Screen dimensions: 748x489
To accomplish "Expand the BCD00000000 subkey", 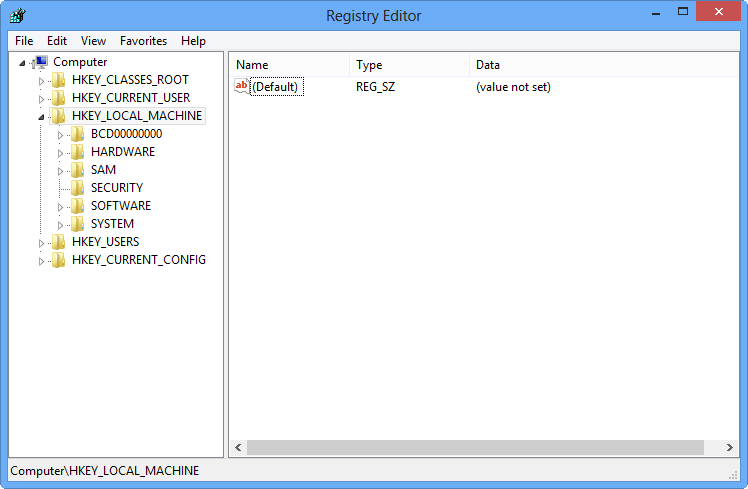I will [60, 135].
